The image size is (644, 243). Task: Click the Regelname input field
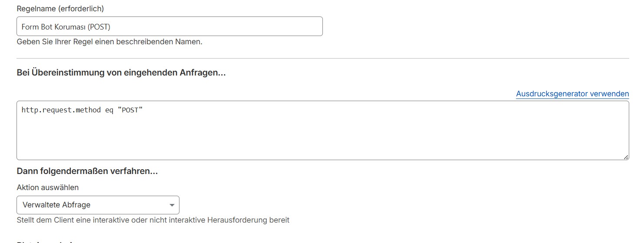[169, 26]
